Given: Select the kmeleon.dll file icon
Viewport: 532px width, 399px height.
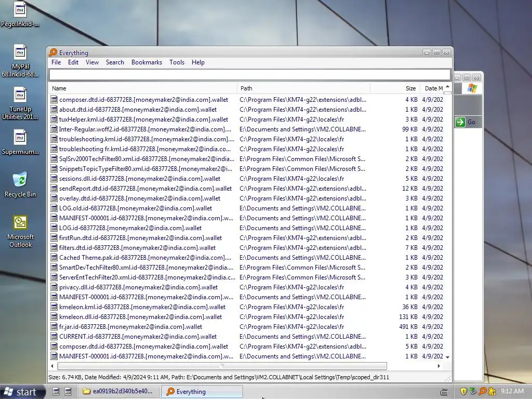Looking at the screenshot, I should pos(54,316).
